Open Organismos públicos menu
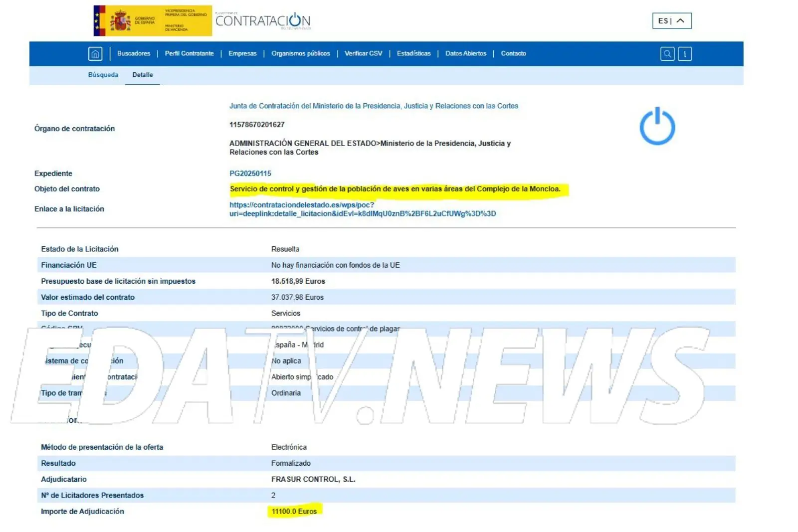 (300, 54)
